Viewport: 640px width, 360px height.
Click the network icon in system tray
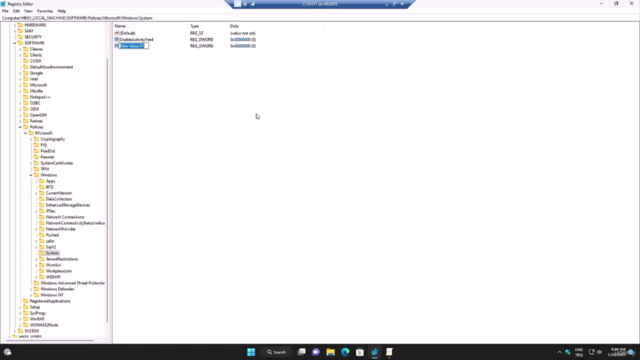pos(591,352)
